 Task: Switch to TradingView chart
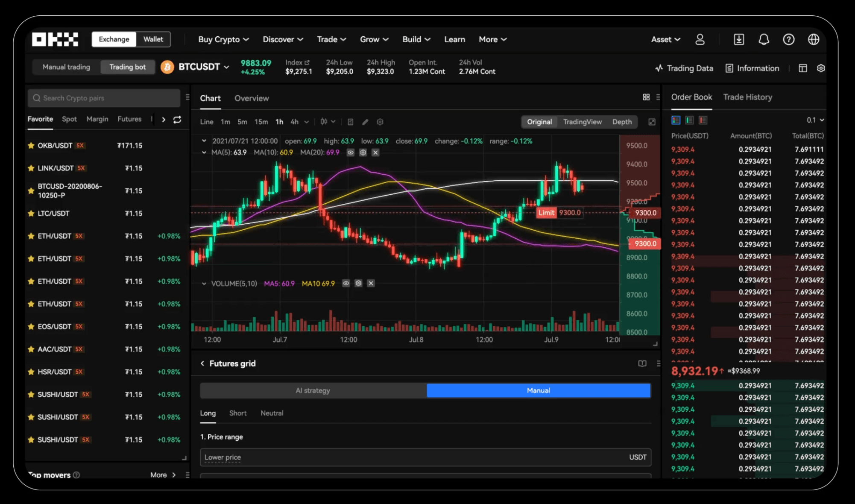pos(582,122)
